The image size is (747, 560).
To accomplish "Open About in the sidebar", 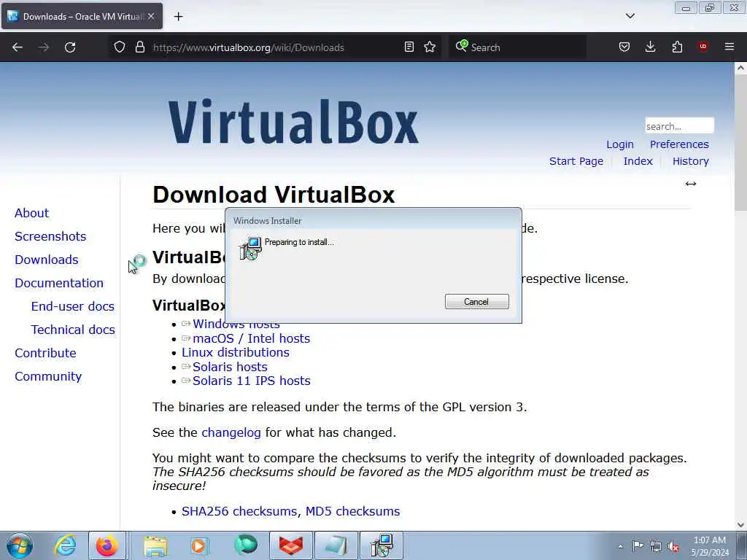I will click(x=31, y=213).
